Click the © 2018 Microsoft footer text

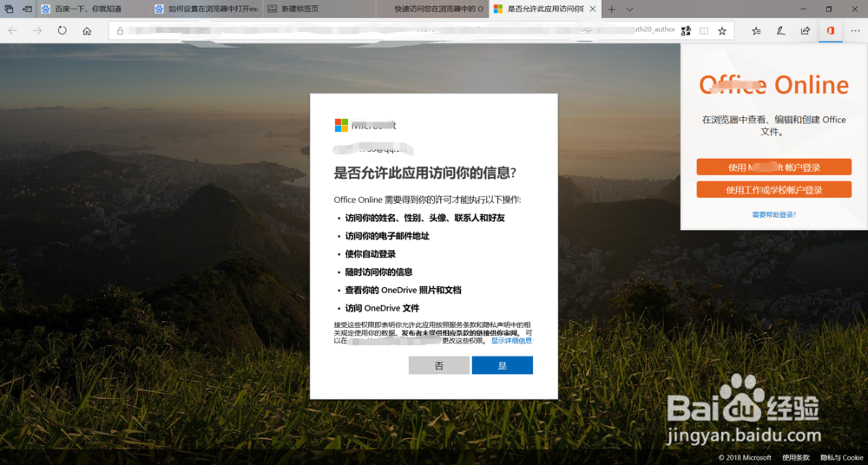tap(745, 457)
